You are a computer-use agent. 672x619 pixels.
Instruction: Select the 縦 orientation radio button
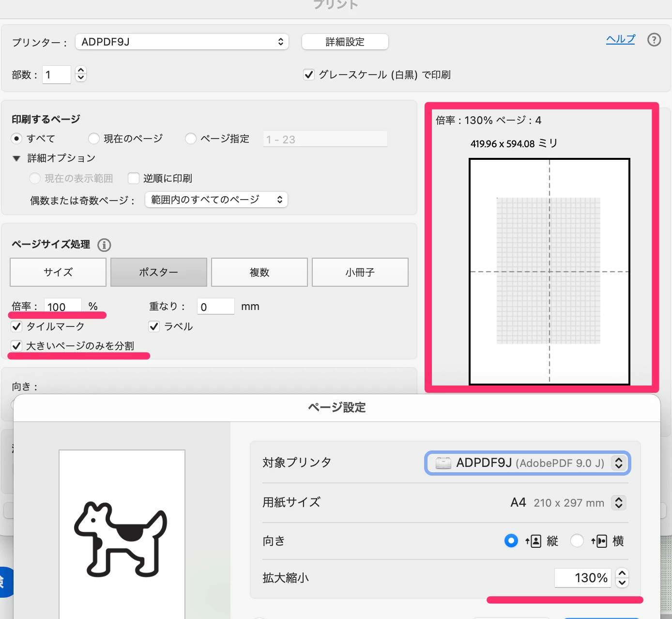[511, 541]
